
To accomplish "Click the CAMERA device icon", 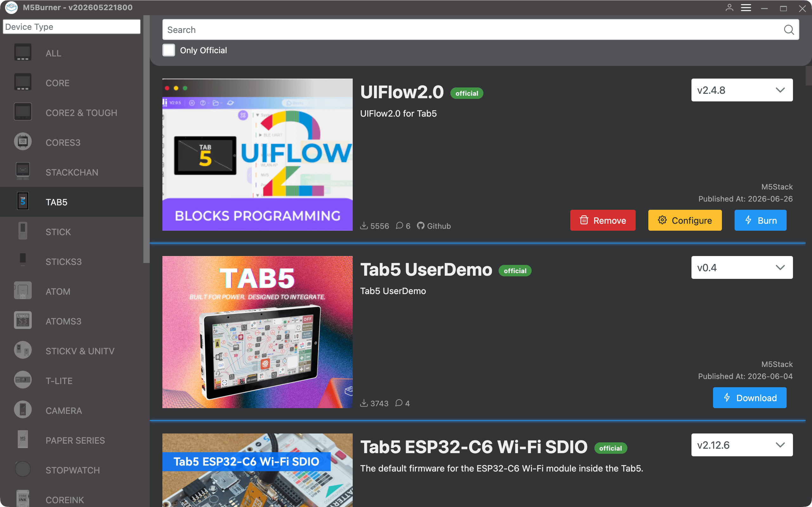I will click(x=23, y=410).
